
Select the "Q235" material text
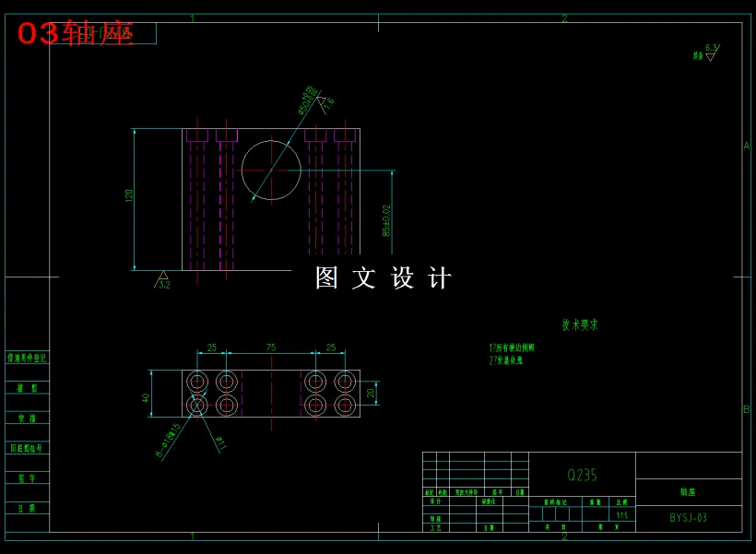[582, 476]
